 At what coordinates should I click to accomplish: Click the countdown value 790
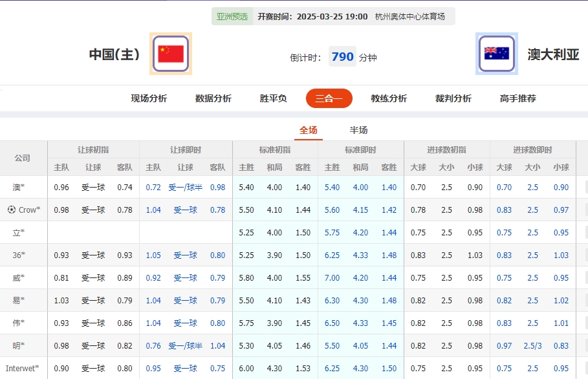pos(342,56)
